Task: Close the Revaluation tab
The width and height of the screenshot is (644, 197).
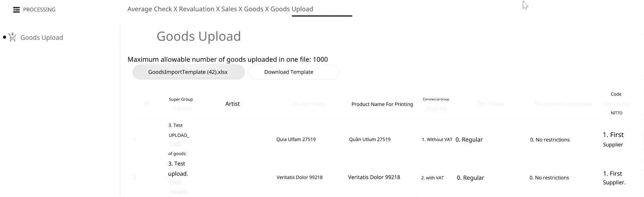Action: [x=218, y=9]
